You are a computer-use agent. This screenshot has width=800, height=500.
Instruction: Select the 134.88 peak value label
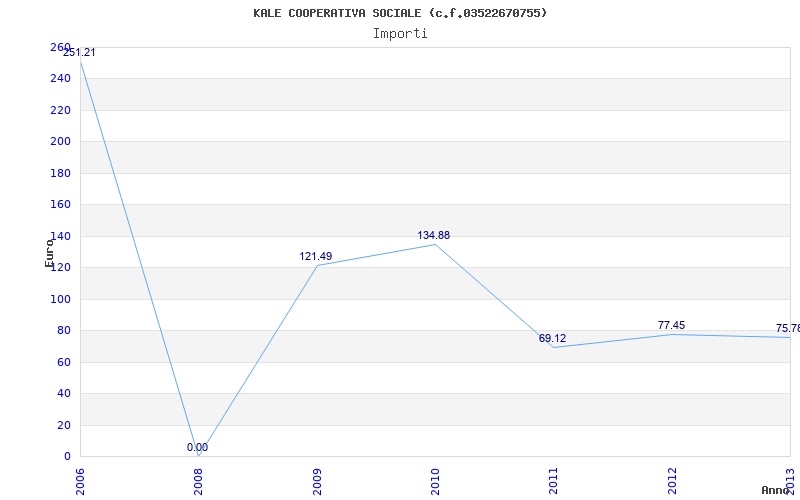coord(434,235)
